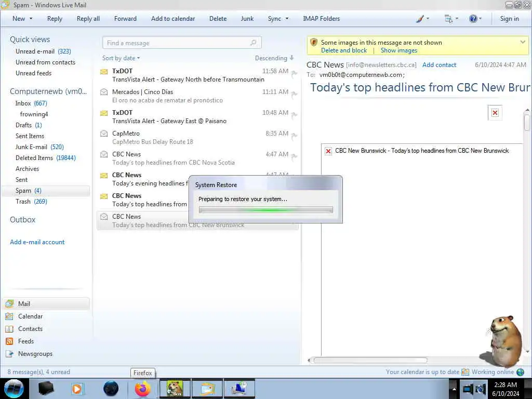The image size is (532, 399).
Task: Click Forward in the toolbar
Action: point(125,19)
